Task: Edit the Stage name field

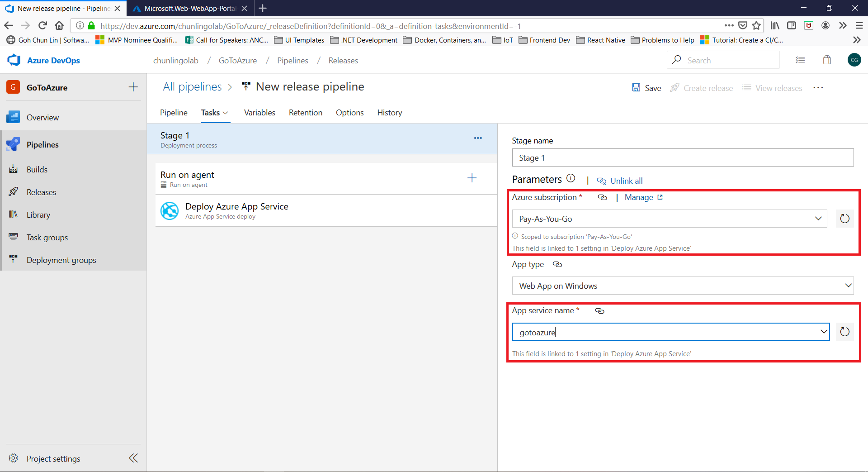Action: (x=683, y=157)
